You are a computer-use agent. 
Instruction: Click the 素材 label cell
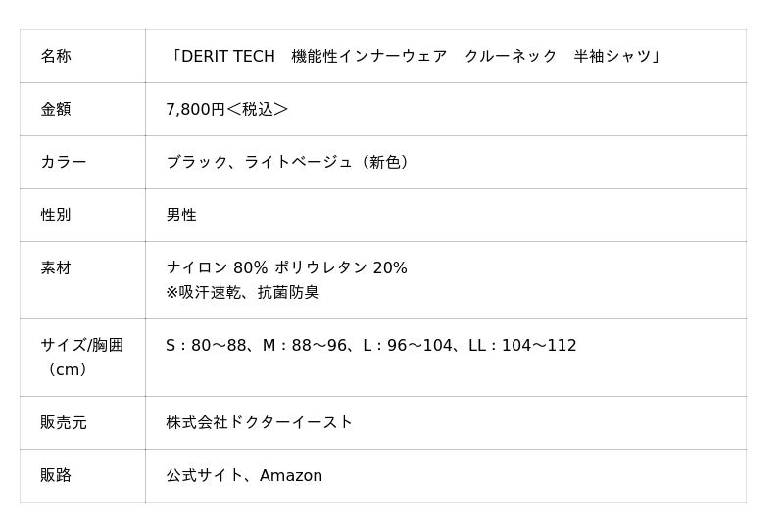click(56, 267)
